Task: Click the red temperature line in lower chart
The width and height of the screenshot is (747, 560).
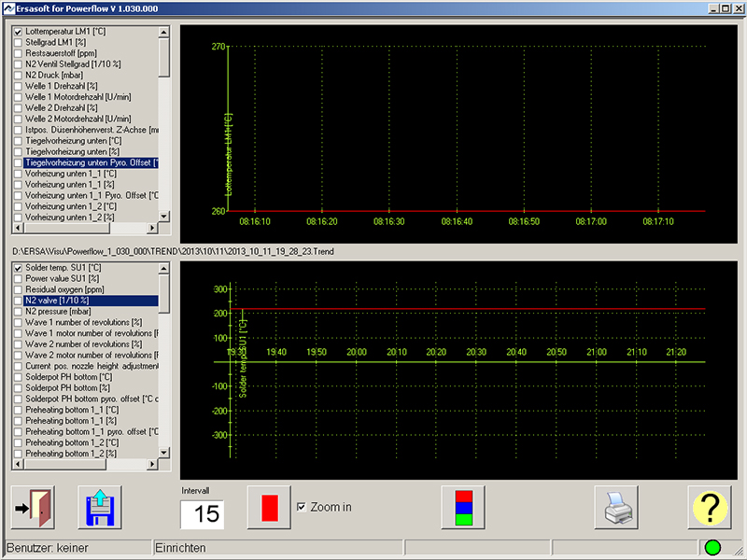Action: [467, 309]
